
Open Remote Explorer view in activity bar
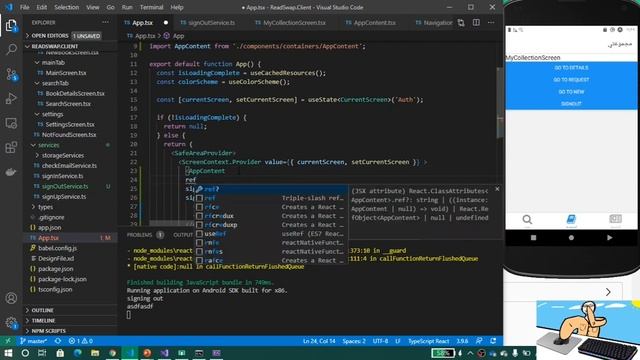11,123
